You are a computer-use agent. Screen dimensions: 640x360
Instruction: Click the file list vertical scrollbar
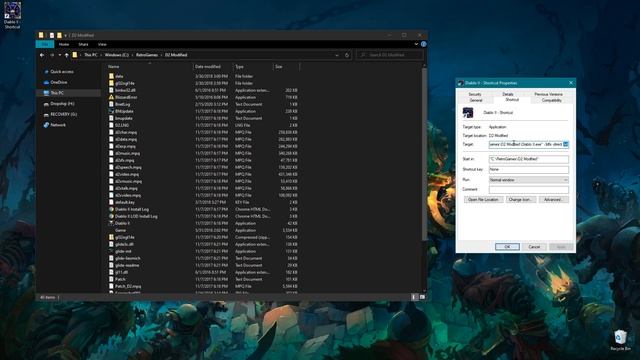tap(424, 155)
